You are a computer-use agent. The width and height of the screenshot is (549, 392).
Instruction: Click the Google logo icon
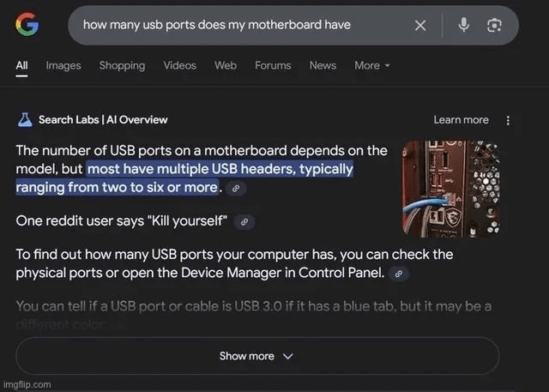(x=27, y=25)
